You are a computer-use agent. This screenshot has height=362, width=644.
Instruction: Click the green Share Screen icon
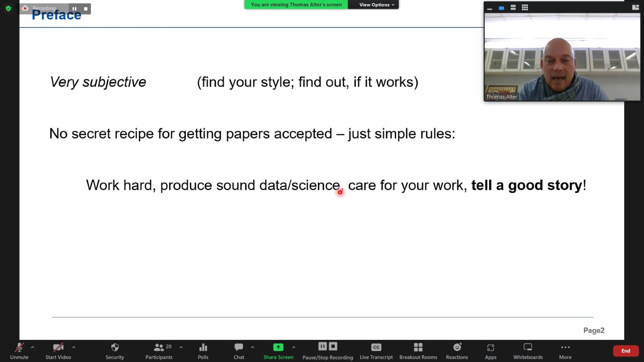[278, 348]
